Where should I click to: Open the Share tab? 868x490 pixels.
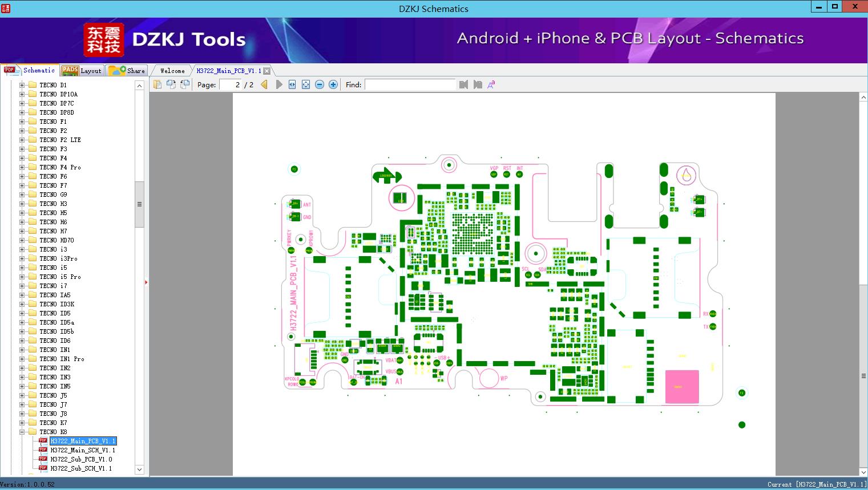point(127,71)
